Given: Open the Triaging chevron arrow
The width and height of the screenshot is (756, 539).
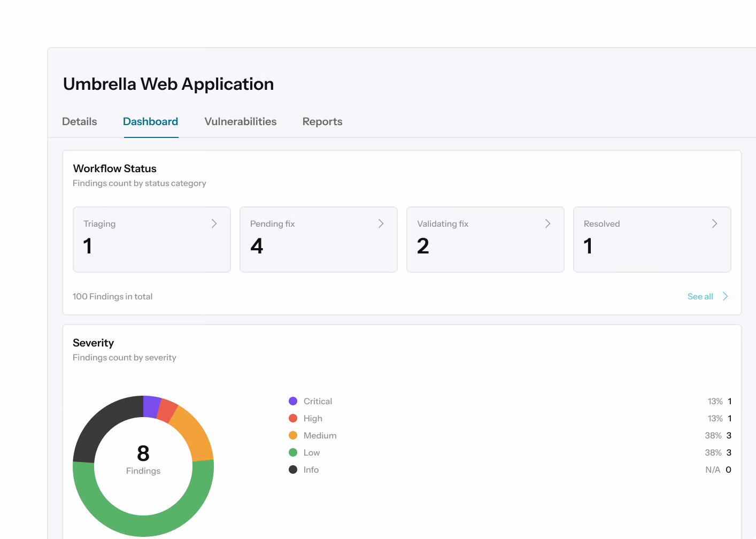Looking at the screenshot, I should [214, 224].
